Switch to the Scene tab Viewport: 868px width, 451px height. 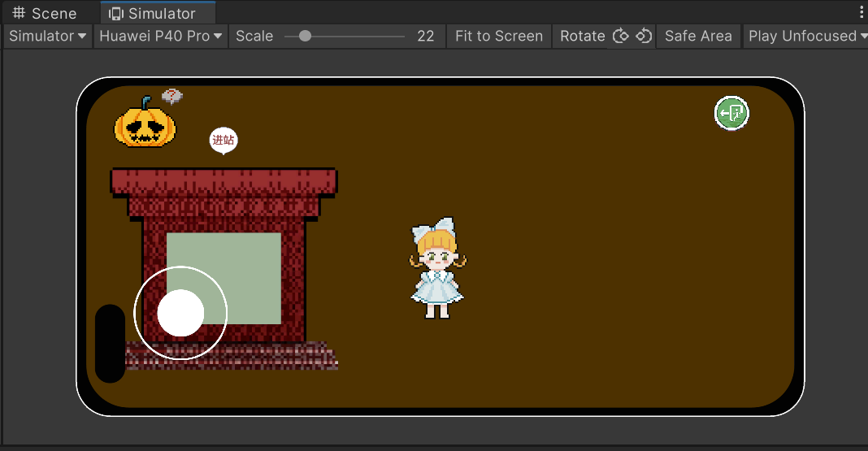[x=46, y=13]
